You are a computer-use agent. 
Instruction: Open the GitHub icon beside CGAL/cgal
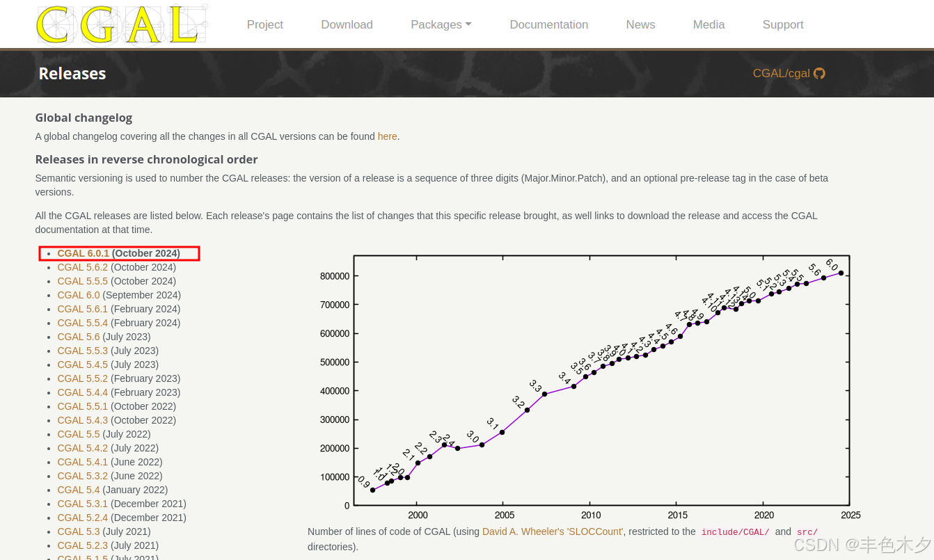[820, 73]
